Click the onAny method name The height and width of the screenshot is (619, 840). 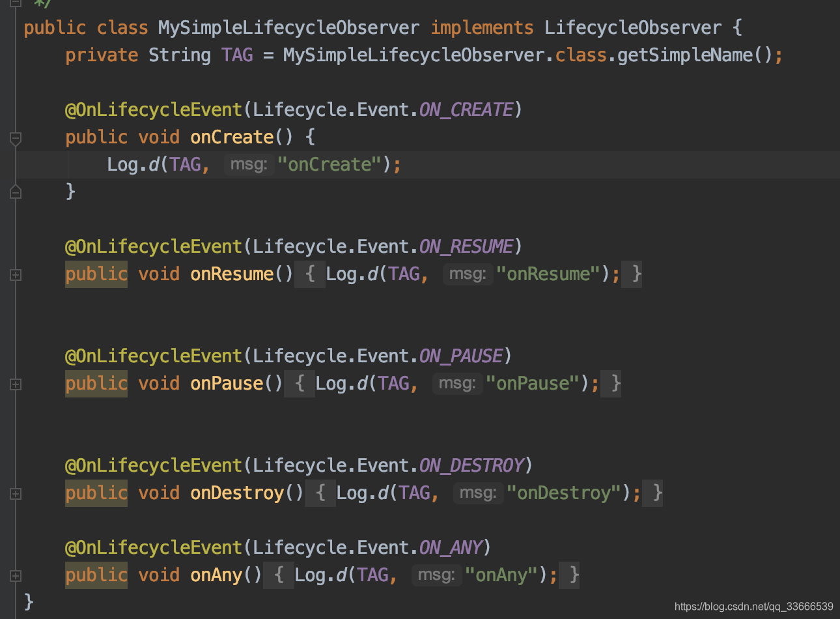pos(216,575)
